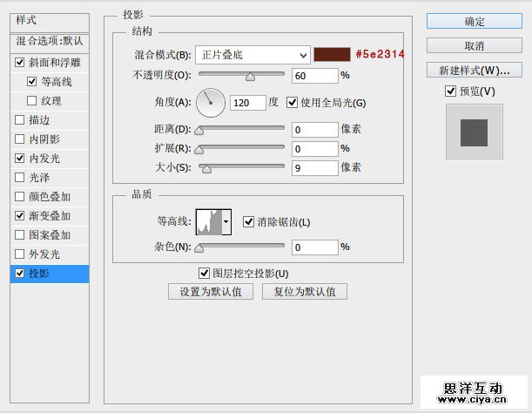The image size is (532, 413).
Task: Click the 确定 button
Action: coord(475,21)
